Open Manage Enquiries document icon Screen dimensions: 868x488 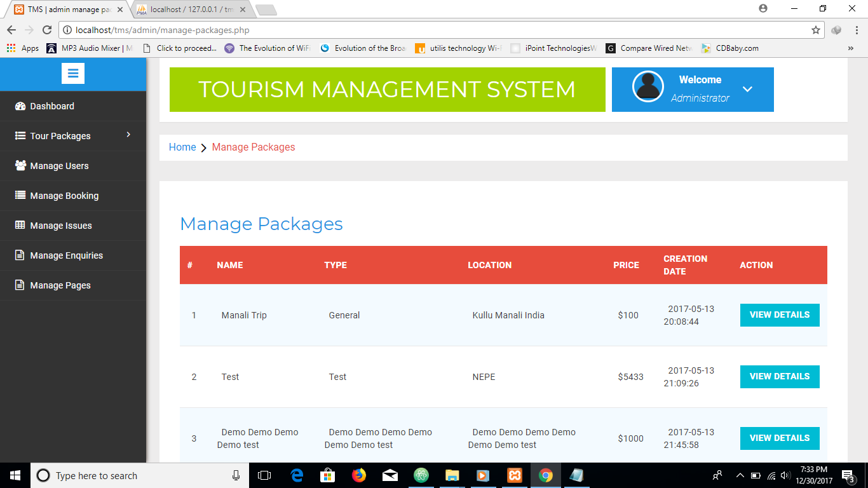click(20, 255)
